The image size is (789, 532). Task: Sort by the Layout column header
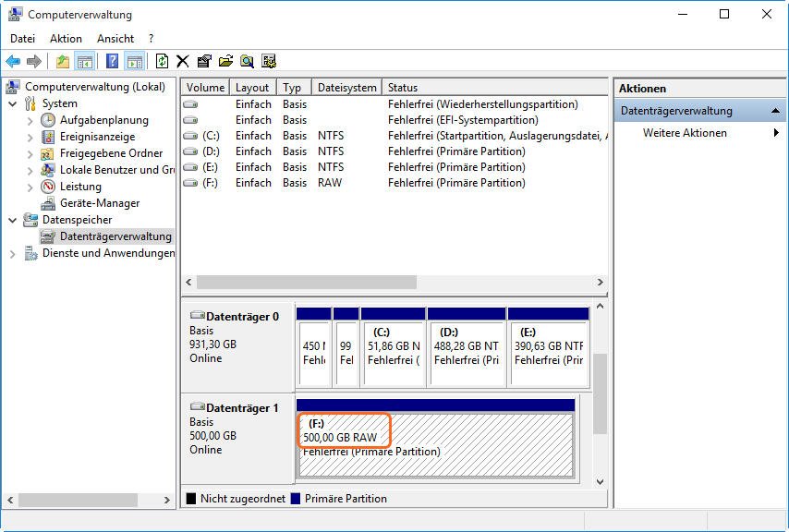point(253,88)
